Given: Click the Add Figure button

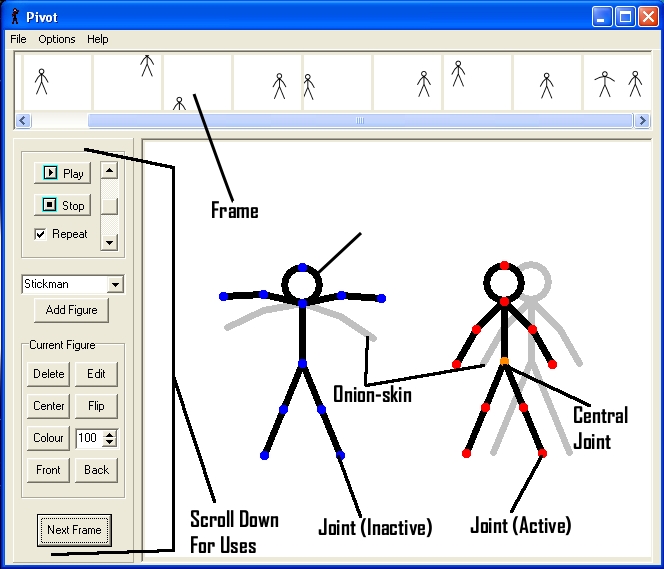Looking at the screenshot, I should pos(71,310).
